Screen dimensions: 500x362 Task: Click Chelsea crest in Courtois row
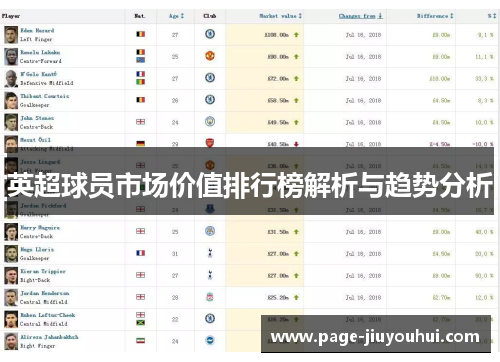tap(210, 100)
